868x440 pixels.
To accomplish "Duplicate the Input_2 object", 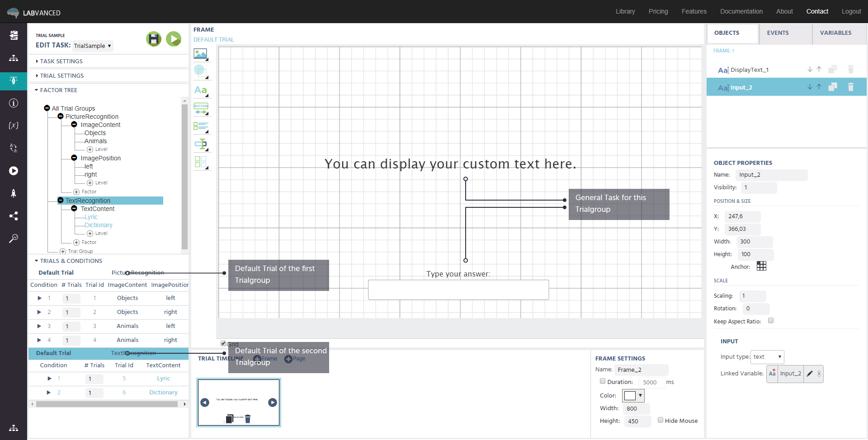I will (x=833, y=87).
